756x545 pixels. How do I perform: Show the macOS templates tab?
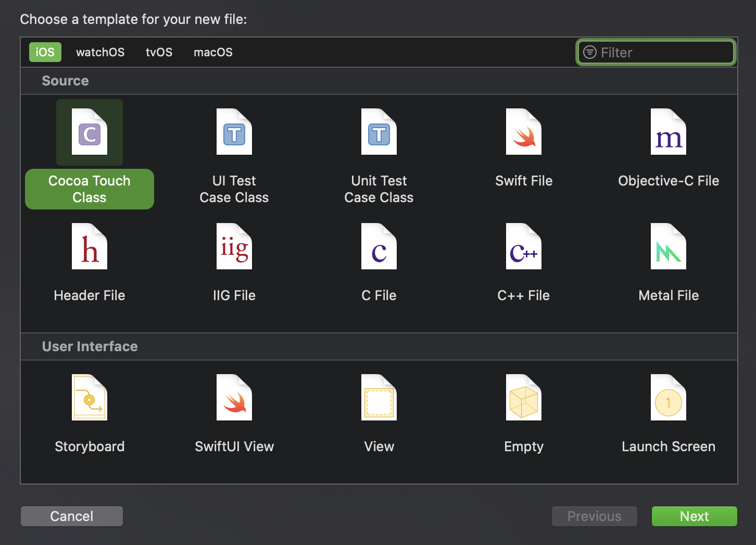213,52
